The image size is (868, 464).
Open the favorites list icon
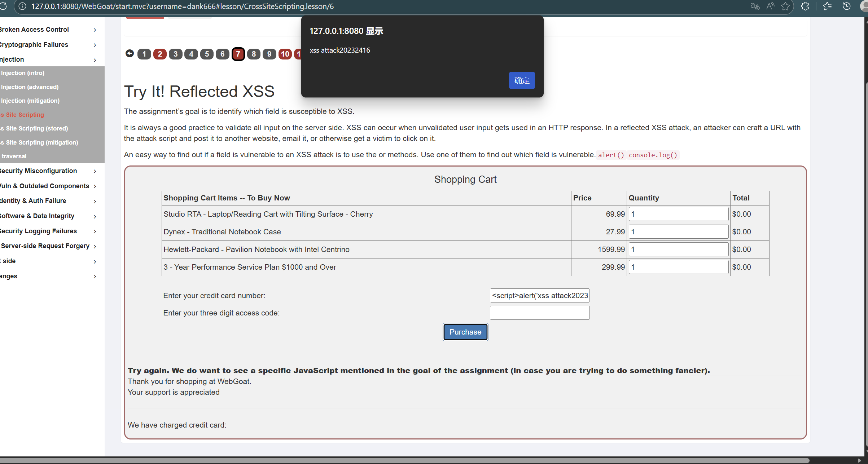tap(827, 6)
